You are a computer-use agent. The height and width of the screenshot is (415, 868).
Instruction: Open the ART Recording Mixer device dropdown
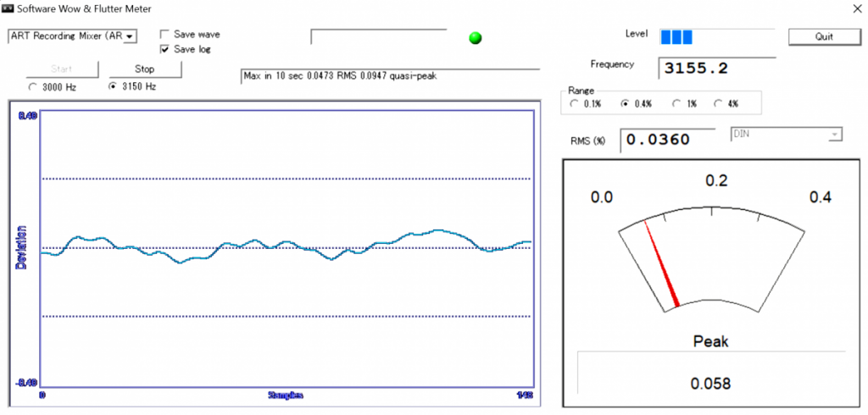coord(73,36)
